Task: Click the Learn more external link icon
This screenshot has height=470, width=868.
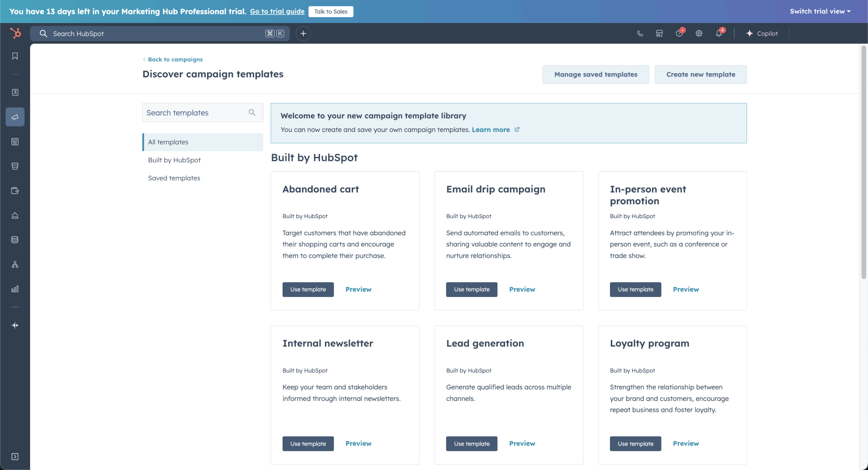Action: (517, 130)
